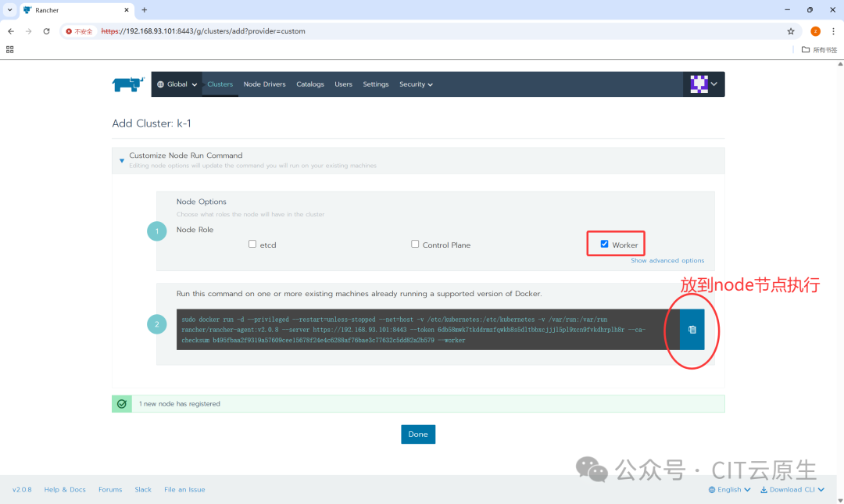Expand the Security menu
Image resolution: width=844 pixels, height=504 pixels.
point(416,84)
